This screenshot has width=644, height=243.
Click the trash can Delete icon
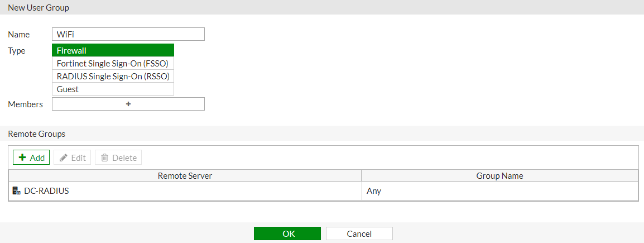pos(104,158)
